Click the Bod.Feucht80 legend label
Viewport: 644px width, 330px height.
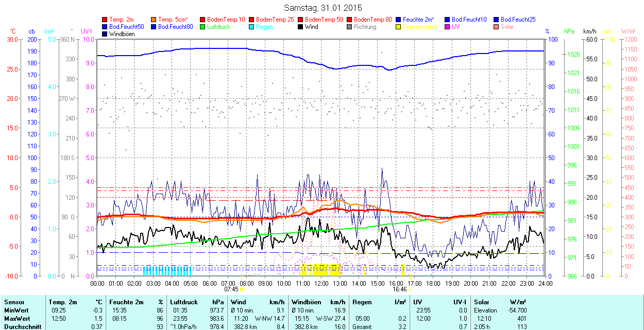pos(175,27)
